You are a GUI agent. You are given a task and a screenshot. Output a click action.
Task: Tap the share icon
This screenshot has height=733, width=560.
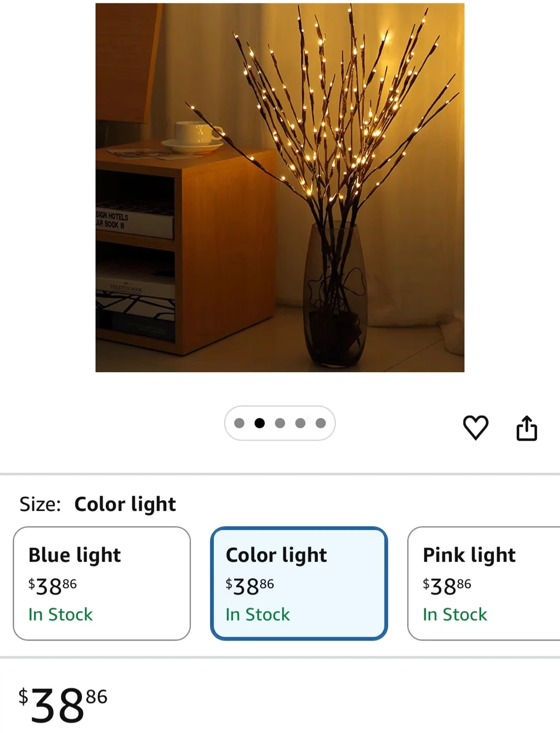coord(526,428)
